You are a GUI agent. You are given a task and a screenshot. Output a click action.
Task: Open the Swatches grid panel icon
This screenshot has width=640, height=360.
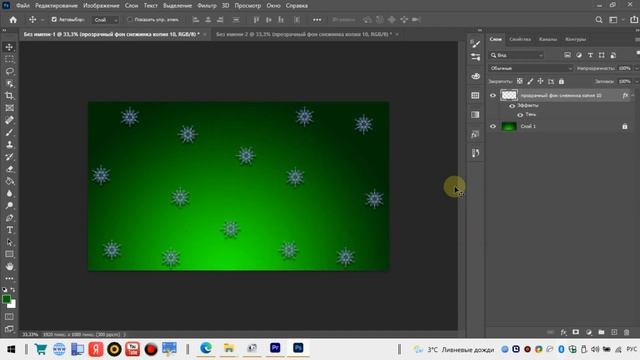click(x=475, y=96)
